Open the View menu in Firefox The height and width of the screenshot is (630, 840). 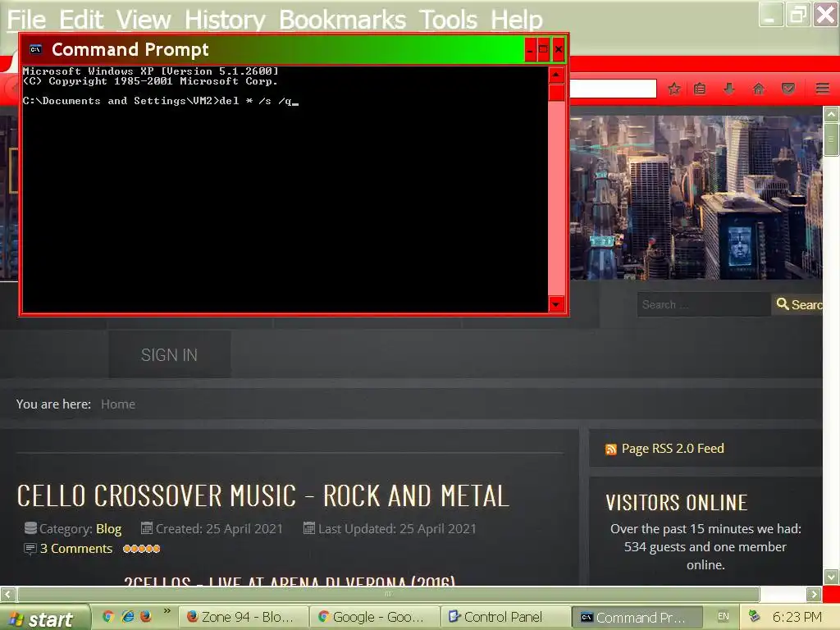[x=144, y=20]
